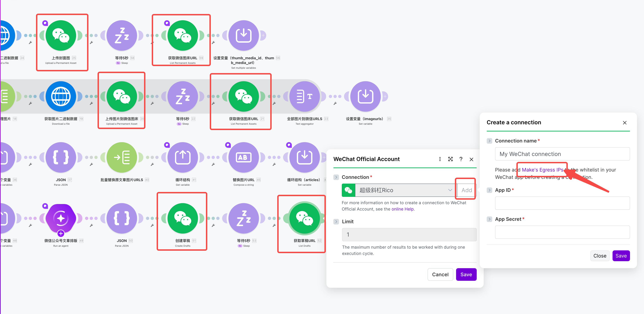Open the 创建草稿 Create Drafts module

[183, 218]
